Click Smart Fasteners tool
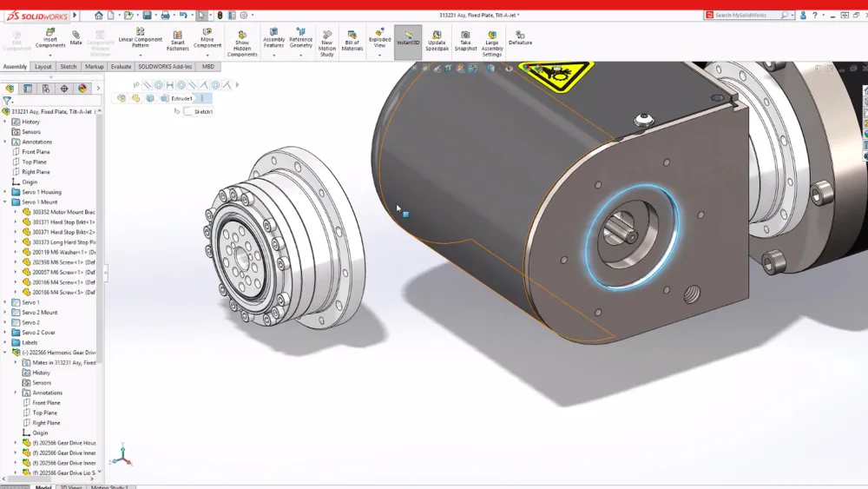The width and height of the screenshot is (868, 489). pos(178,41)
